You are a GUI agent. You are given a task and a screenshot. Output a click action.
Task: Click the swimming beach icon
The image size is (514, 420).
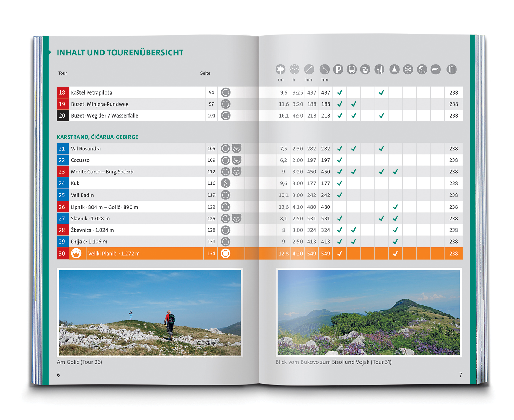pyautogui.click(x=422, y=70)
